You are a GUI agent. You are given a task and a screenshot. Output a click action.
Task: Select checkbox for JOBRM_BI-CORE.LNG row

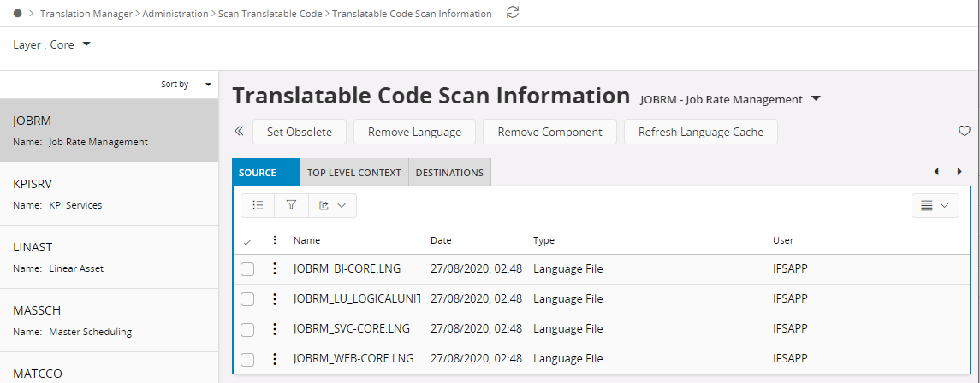point(247,269)
